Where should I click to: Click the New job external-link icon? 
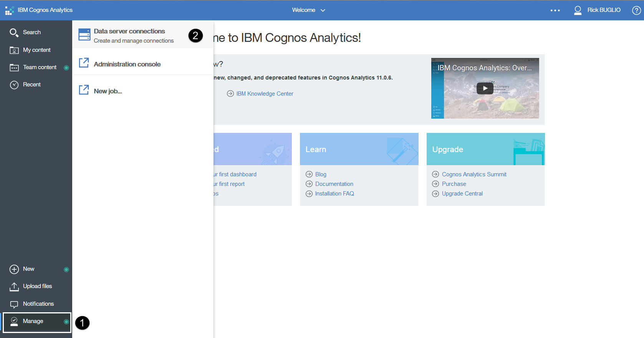[x=84, y=89]
